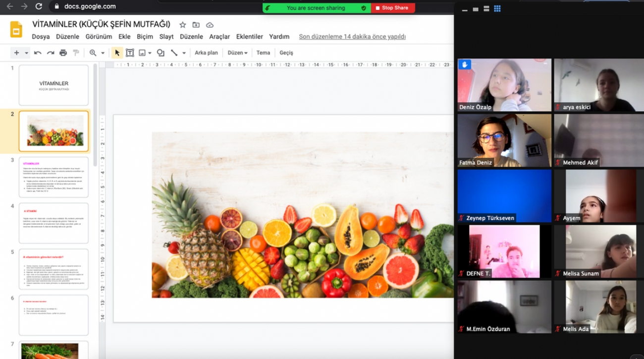Click the Geçiş transition button
Image resolution: width=644 pixels, height=359 pixels.
(x=286, y=53)
